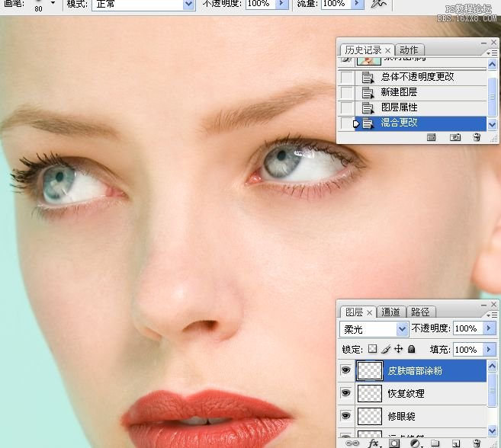The height and width of the screenshot is (448, 501).
Task: Click the brush 流量 value field
Action: pos(336,4)
